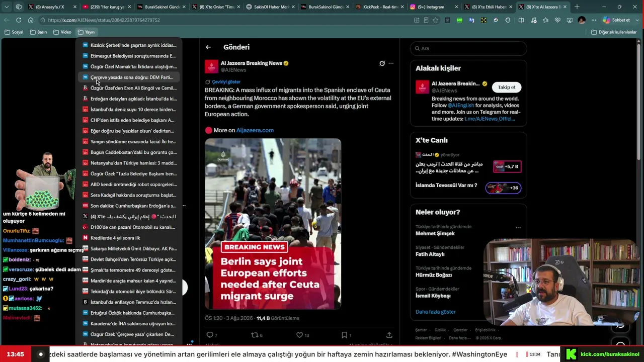Select the Hürmüz Boğazı trending topic
644x362 pixels.
click(434, 275)
